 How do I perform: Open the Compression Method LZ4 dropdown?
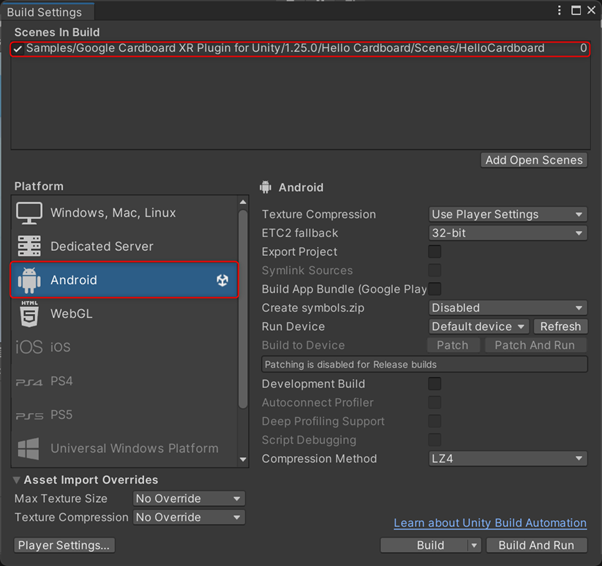(x=508, y=458)
